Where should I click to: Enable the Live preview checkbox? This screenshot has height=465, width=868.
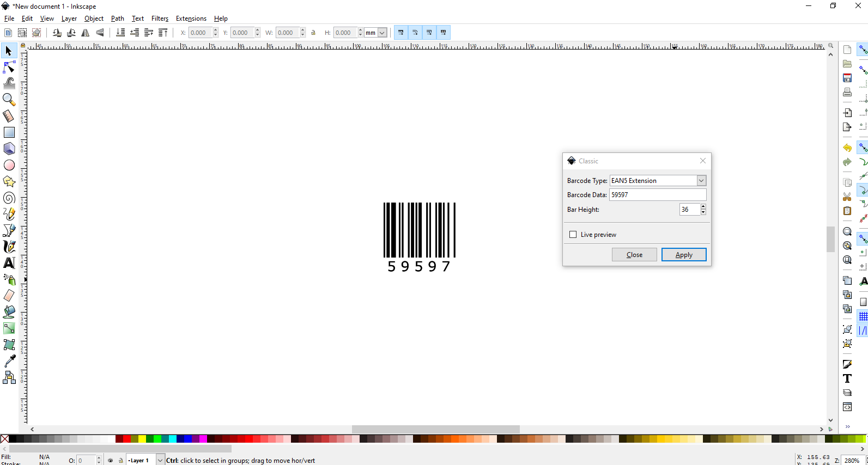[573, 235]
